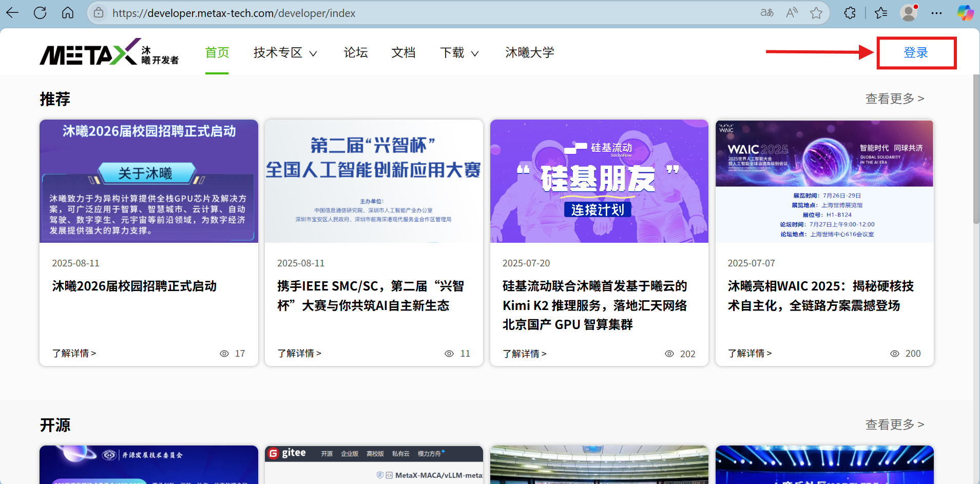Click 了解详情 on the Kimi K2 card
Image resolution: width=980 pixels, height=484 pixels.
525,354
